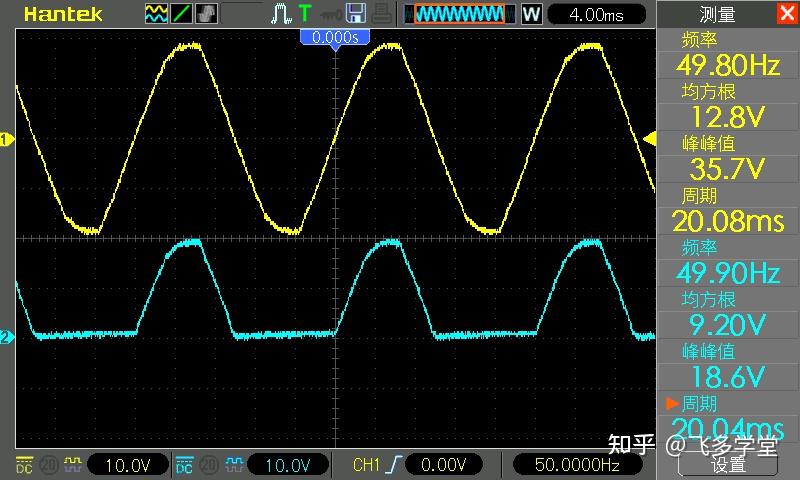This screenshot has height=480, width=800.
Task: Toggle CH2 20MHz bandwidth limit icon
Action: [208, 465]
